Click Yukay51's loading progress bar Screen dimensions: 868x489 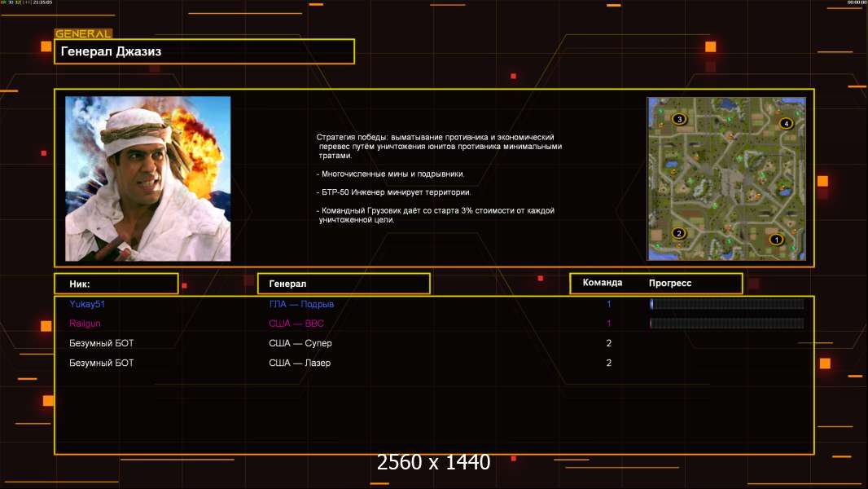point(726,304)
